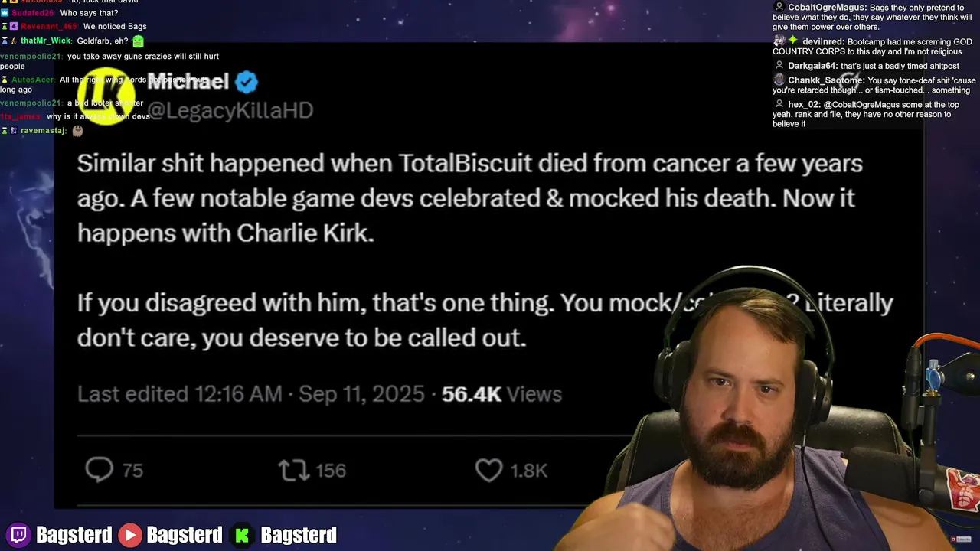Click chat username Darkgaia64
980x551 pixels.
[x=812, y=67]
